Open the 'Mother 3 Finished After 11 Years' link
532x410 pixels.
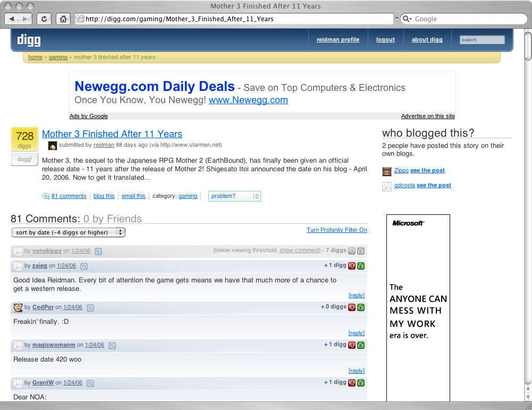[112, 134]
